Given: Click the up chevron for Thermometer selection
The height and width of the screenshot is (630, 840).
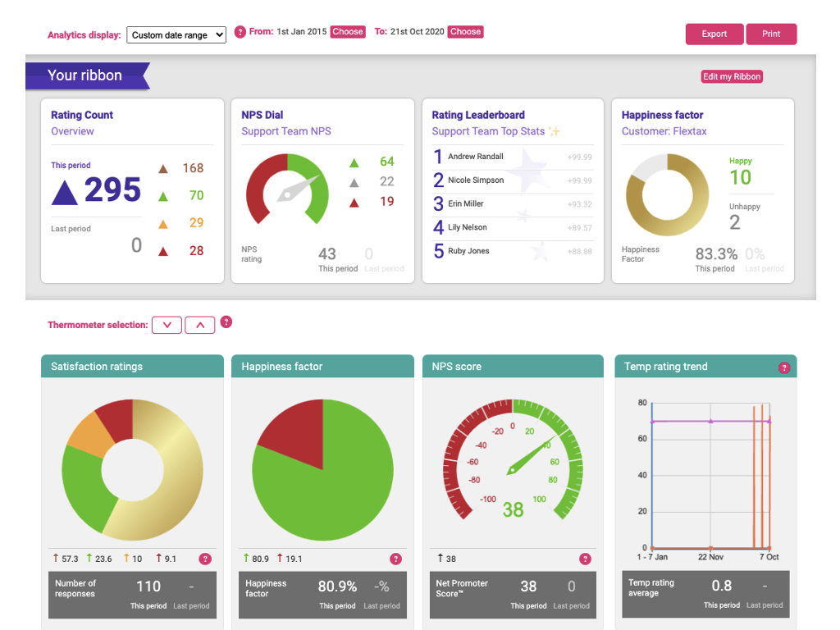Looking at the screenshot, I should point(199,325).
